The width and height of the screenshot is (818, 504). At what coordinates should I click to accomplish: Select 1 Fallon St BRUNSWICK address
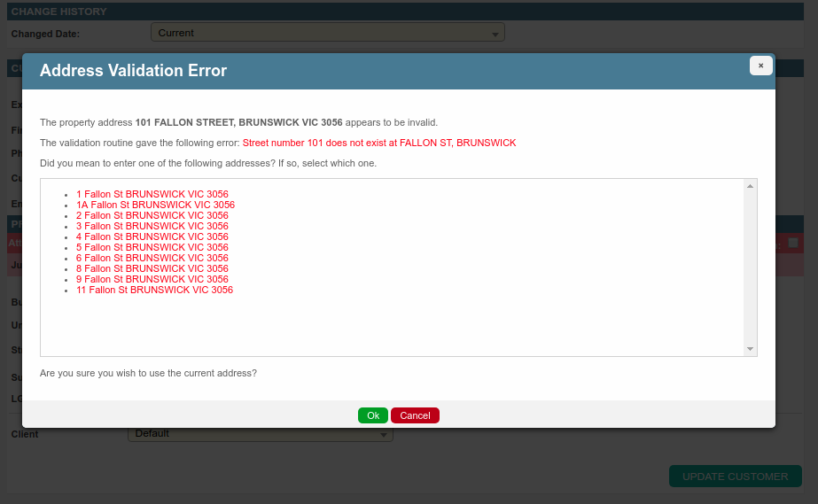(152, 194)
